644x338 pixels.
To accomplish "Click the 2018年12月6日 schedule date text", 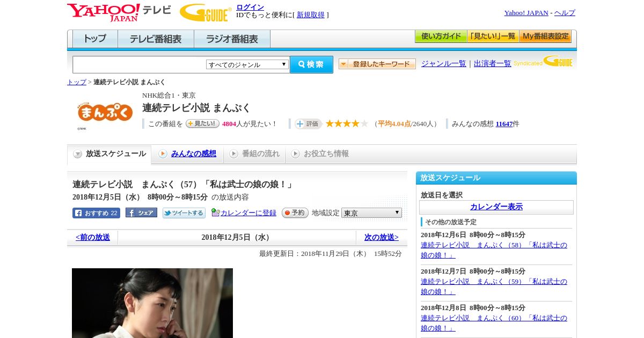I will coord(473,235).
